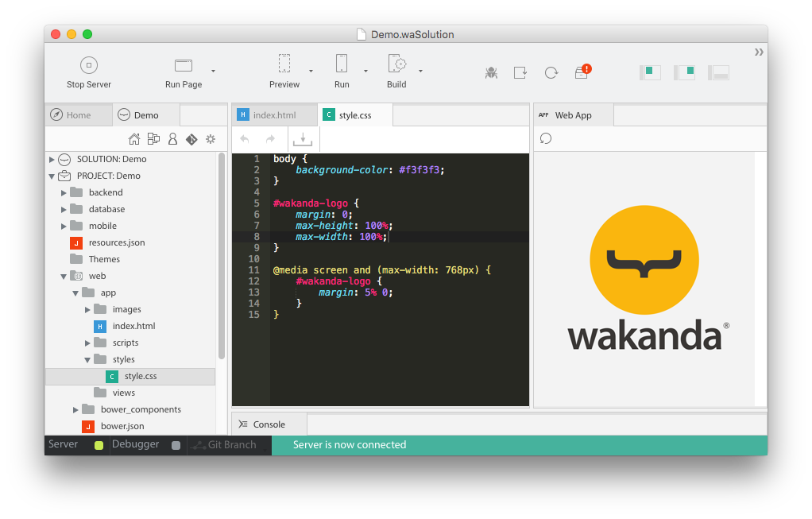
Task: Collapse the web folder
Action: (x=64, y=276)
